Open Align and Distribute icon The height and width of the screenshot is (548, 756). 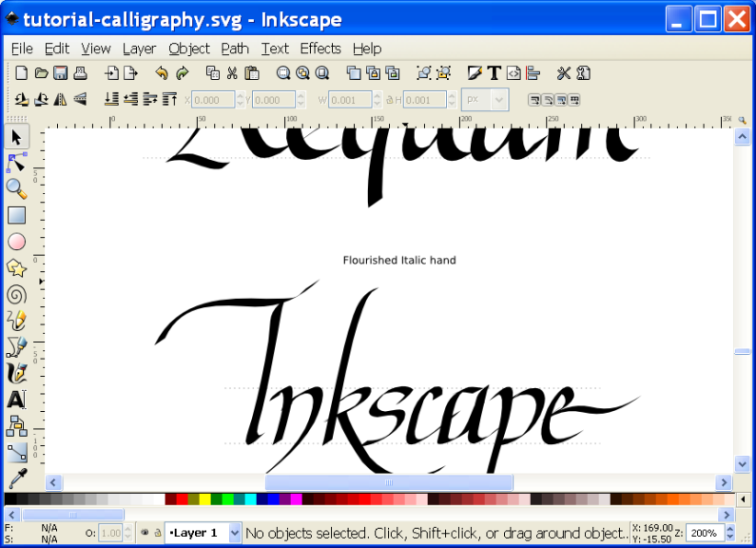point(533,73)
